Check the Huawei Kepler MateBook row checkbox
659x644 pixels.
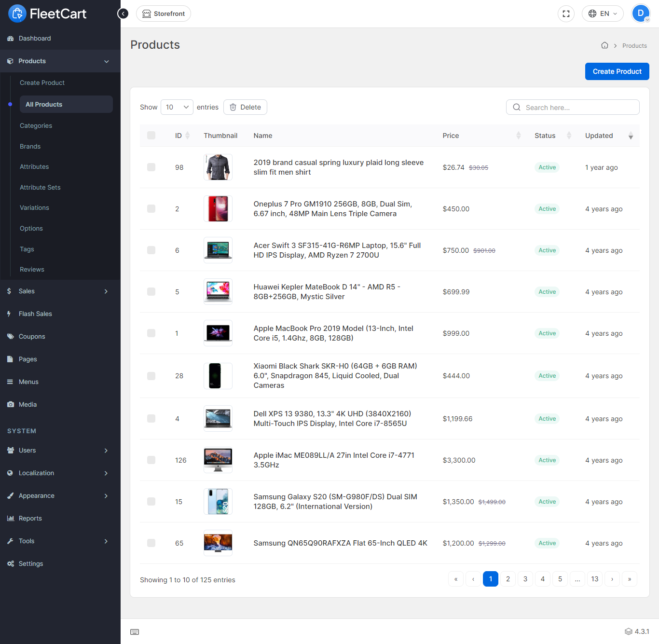(151, 292)
